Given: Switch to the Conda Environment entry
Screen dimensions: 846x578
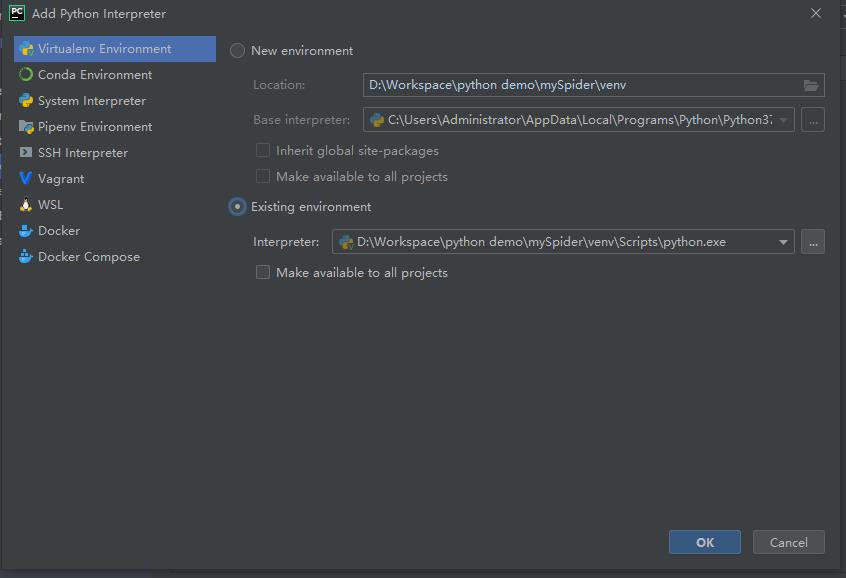Looking at the screenshot, I should coord(95,75).
